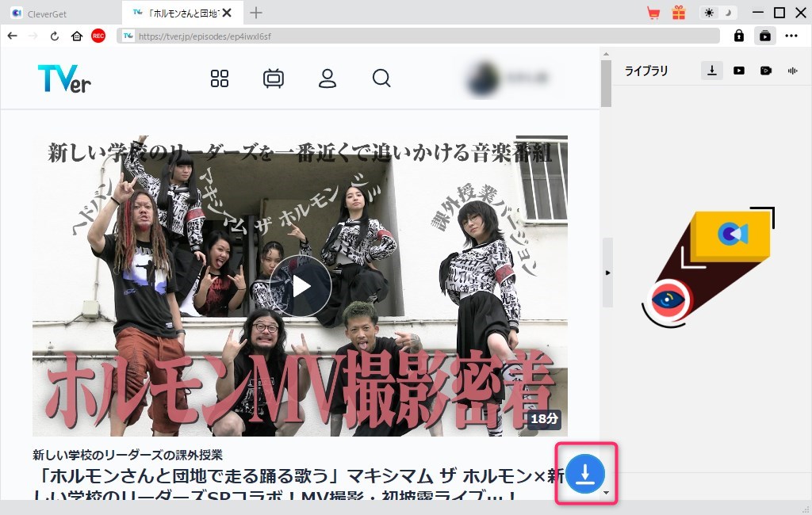Click the padlock icon beside address bar
812x515 pixels.
click(739, 36)
